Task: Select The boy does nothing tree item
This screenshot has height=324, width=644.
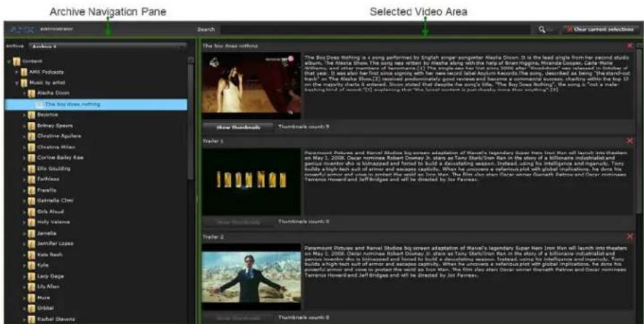Action: [x=96, y=104]
